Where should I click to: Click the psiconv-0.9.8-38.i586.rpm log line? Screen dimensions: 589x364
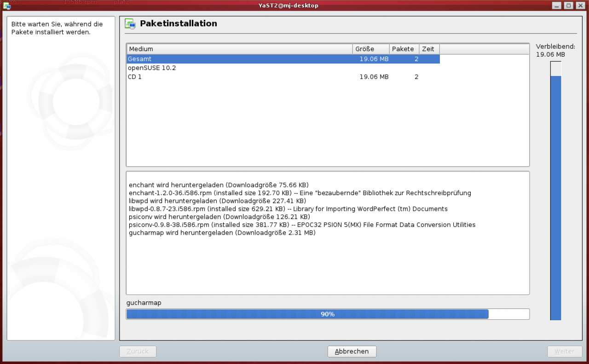point(302,225)
